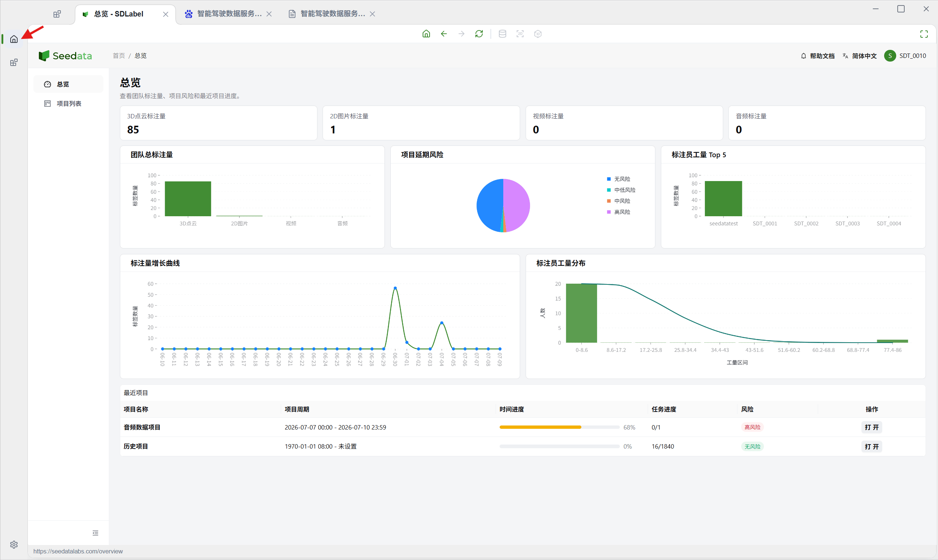Click the home icon in left sidebar

pyautogui.click(x=14, y=39)
